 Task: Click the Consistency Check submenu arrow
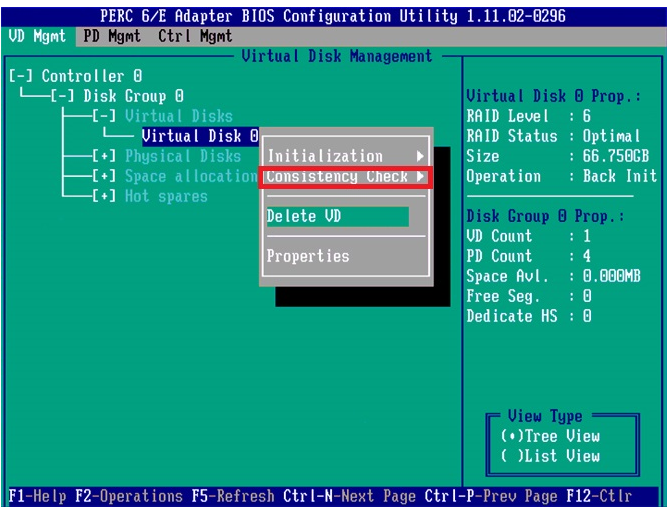click(x=420, y=176)
